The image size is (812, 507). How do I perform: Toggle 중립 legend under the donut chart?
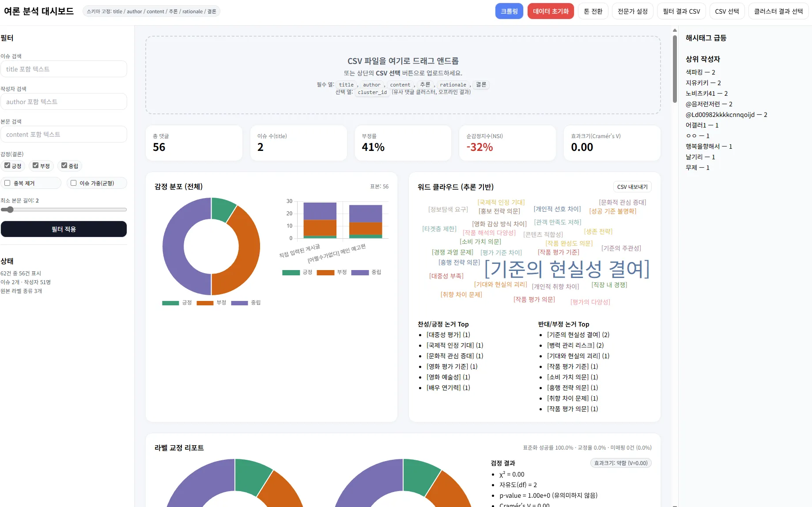246,303
